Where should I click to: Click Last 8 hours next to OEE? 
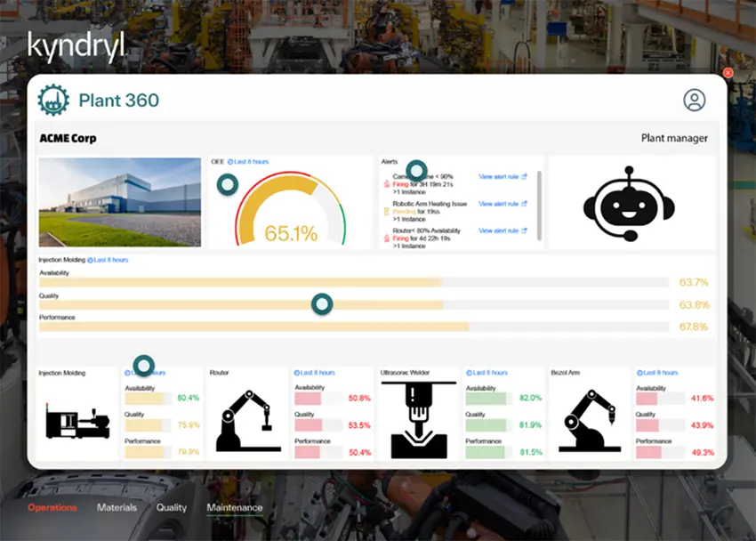[x=248, y=162]
